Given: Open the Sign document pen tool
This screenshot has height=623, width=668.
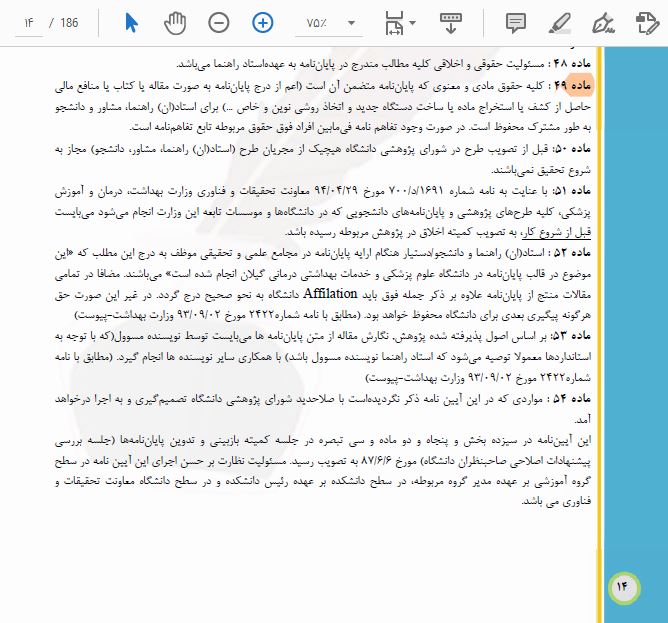Looking at the screenshot, I should [x=602, y=22].
